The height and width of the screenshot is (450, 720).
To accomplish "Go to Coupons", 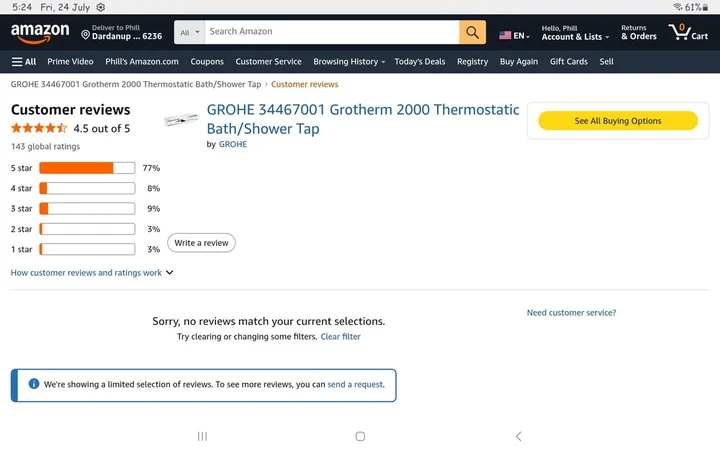I will click(207, 62).
